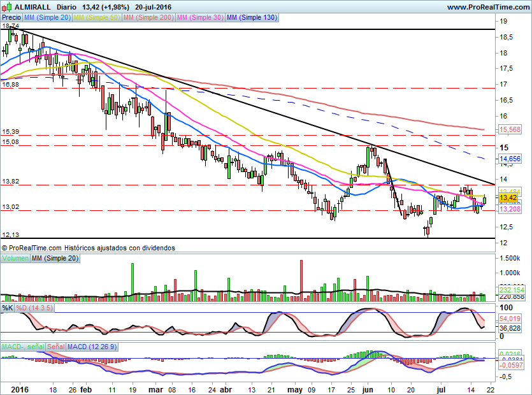Click the 13,02 level label
Screen dimensions: 532x395
click(11, 206)
